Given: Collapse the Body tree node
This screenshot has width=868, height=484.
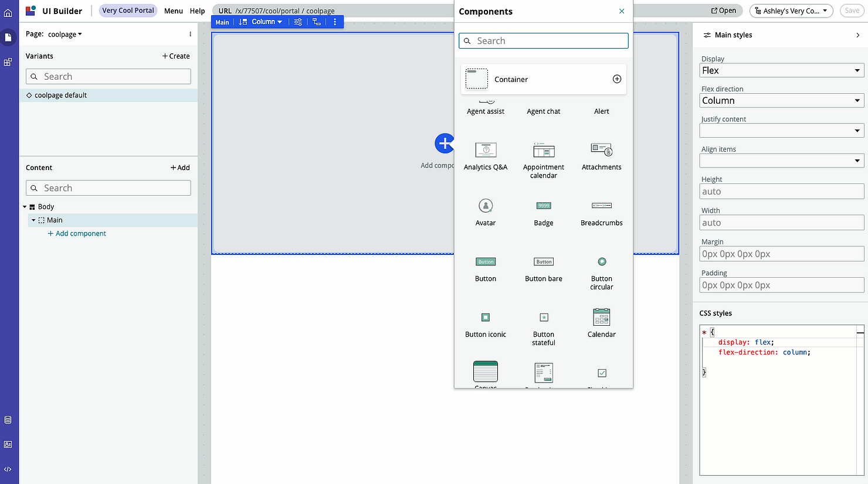Looking at the screenshot, I should pos(25,207).
